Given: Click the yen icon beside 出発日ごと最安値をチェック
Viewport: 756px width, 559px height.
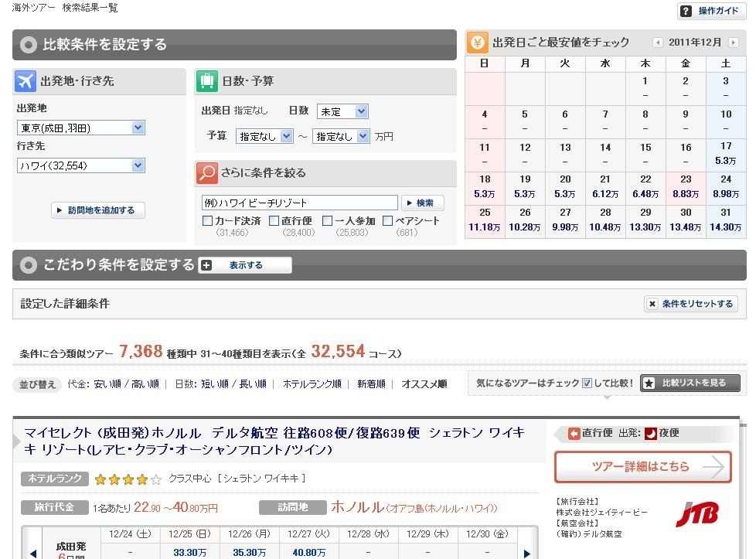Looking at the screenshot, I should pyautogui.click(x=477, y=43).
